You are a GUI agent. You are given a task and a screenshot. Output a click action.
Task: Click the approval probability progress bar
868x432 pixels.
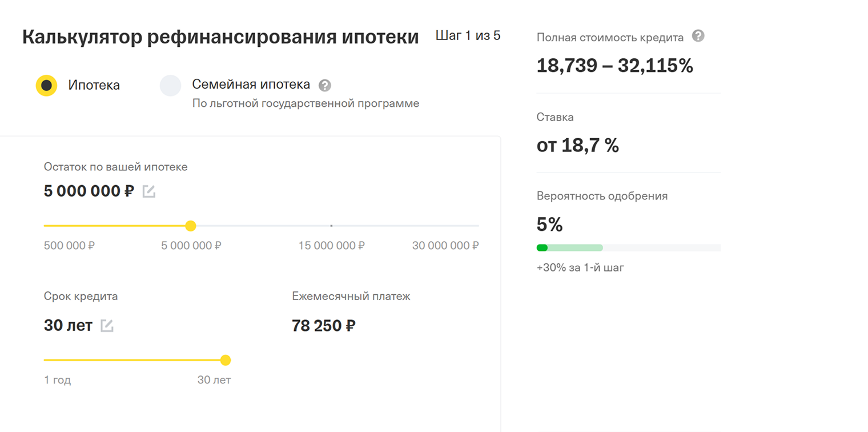[628, 247]
